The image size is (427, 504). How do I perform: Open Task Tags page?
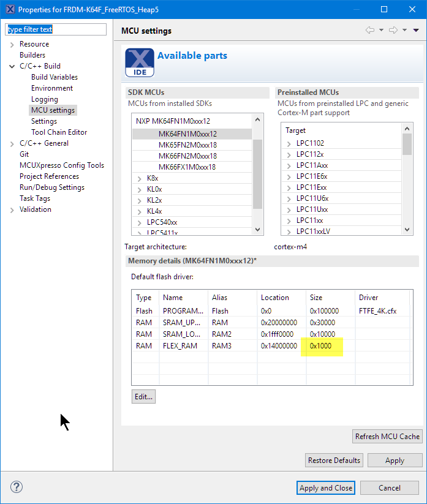pos(35,198)
